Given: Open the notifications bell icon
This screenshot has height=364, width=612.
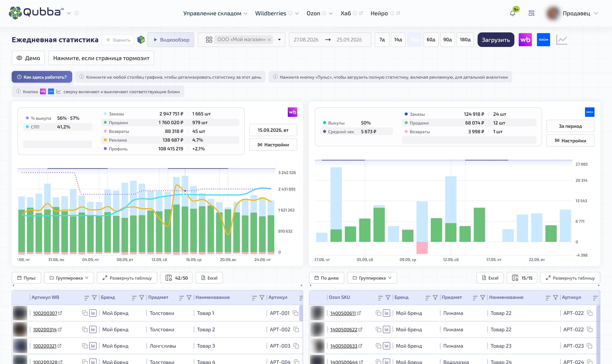Looking at the screenshot, I should [512, 13].
